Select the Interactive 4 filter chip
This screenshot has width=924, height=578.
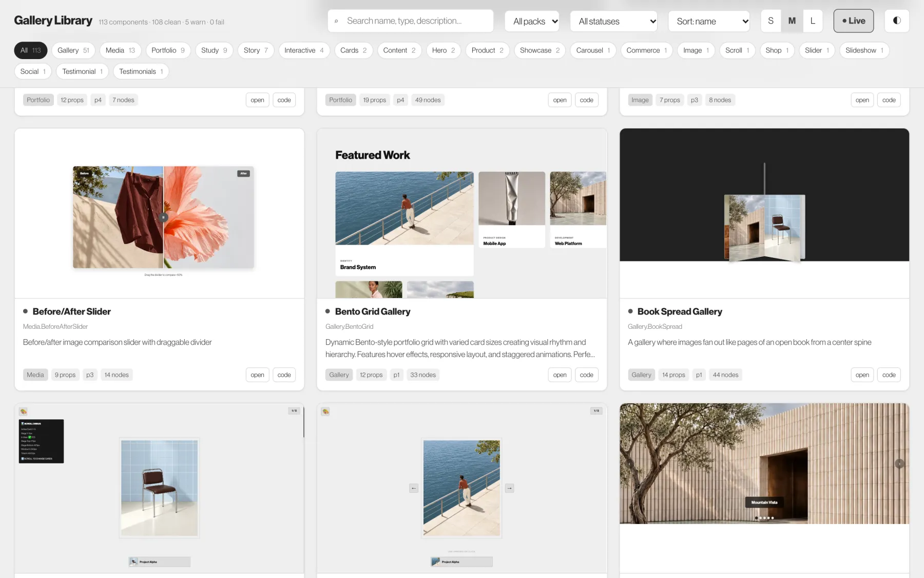click(304, 50)
